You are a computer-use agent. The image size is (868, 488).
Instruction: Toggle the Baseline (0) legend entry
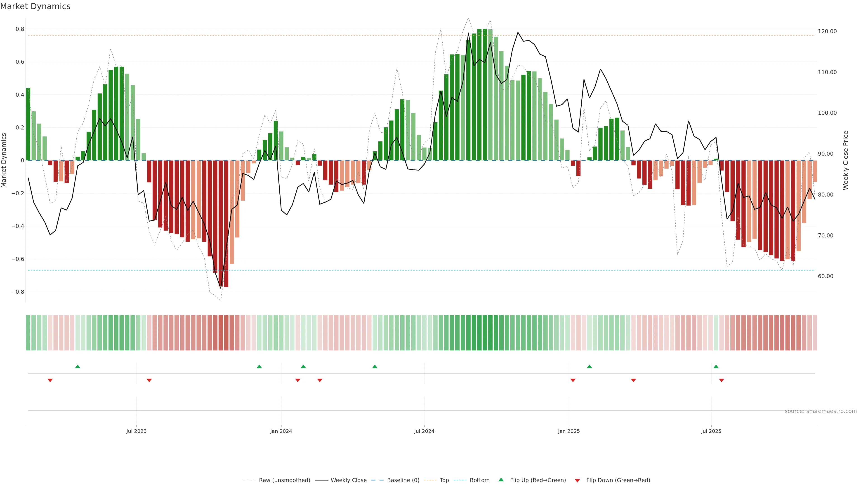(x=403, y=480)
